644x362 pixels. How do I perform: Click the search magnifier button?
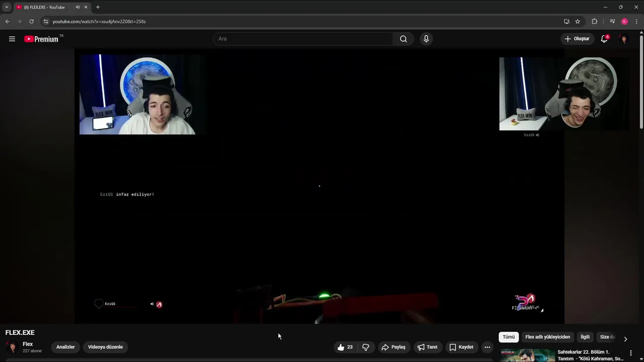click(x=404, y=39)
